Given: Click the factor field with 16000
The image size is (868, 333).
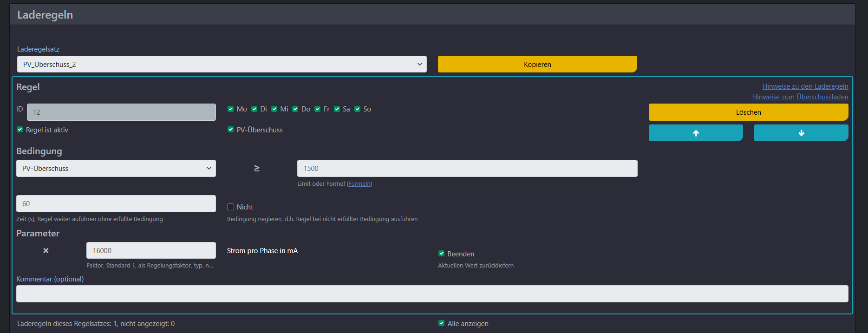Looking at the screenshot, I should 150,251.
